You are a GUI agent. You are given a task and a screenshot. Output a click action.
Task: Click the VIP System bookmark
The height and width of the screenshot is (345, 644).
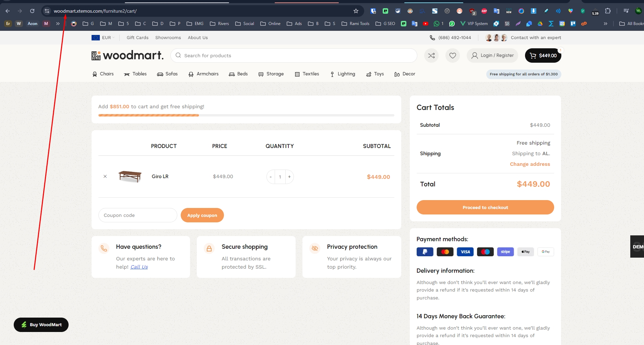pos(474,24)
